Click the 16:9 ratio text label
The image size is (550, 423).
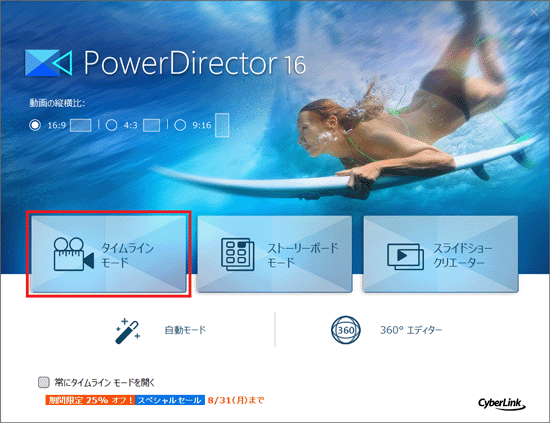click(57, 125)
